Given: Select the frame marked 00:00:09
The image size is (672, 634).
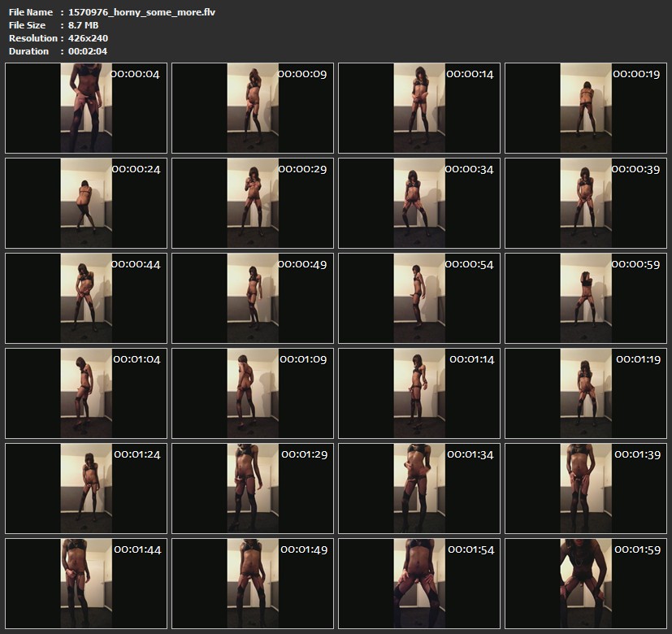Looking at the screenshot, I should (x=253, y=108).
